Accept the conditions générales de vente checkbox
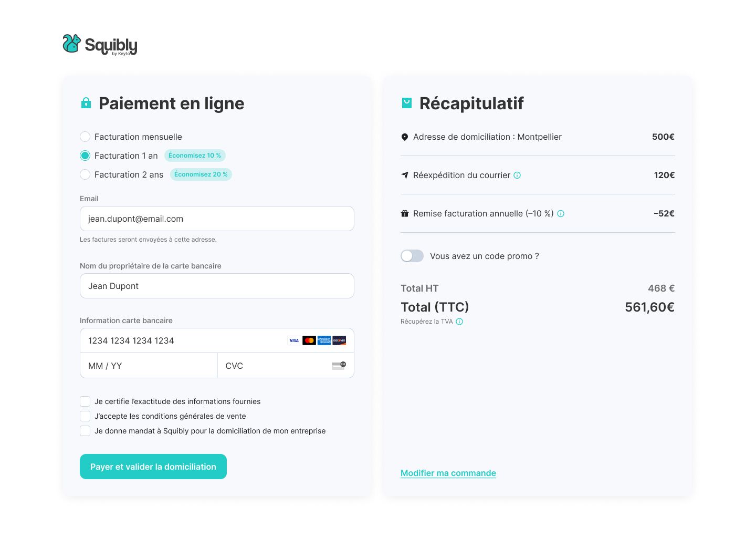 pos(85,416)
